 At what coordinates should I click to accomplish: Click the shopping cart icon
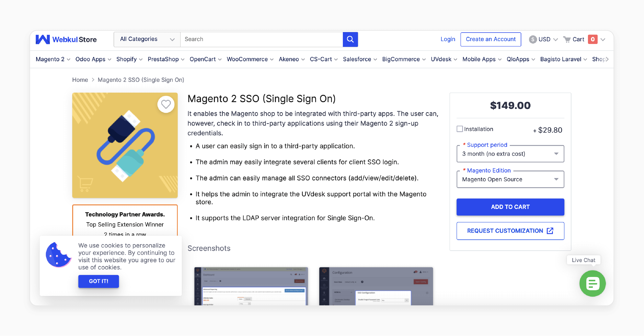pos(567,39)
